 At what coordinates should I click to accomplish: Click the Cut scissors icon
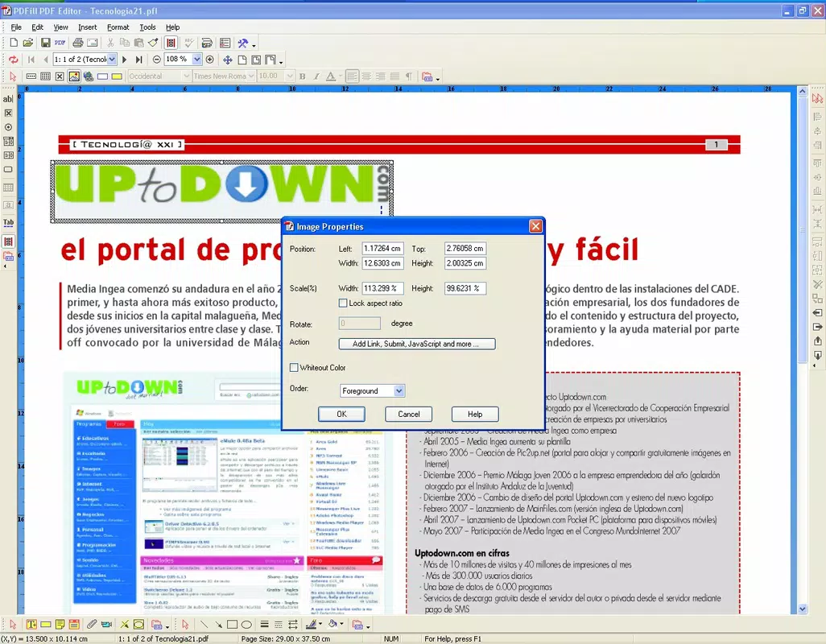pyautogui.click(x=110, y=43)
